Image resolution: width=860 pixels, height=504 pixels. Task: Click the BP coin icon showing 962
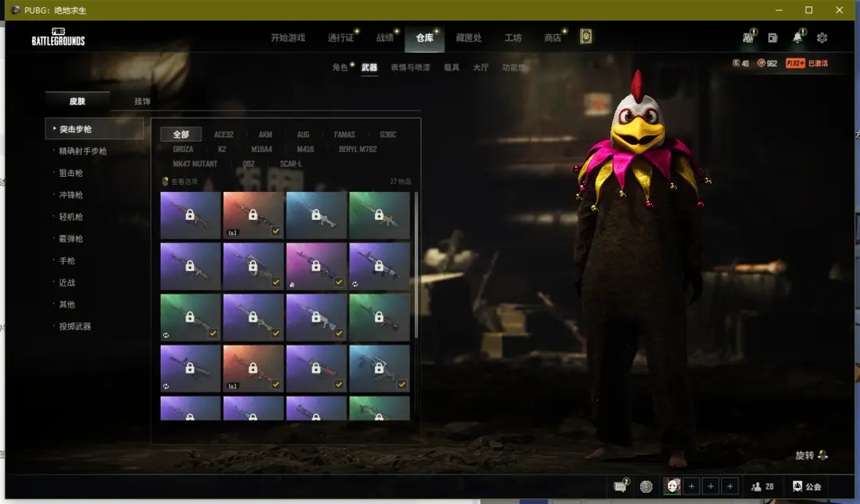[x=760, y=63]
